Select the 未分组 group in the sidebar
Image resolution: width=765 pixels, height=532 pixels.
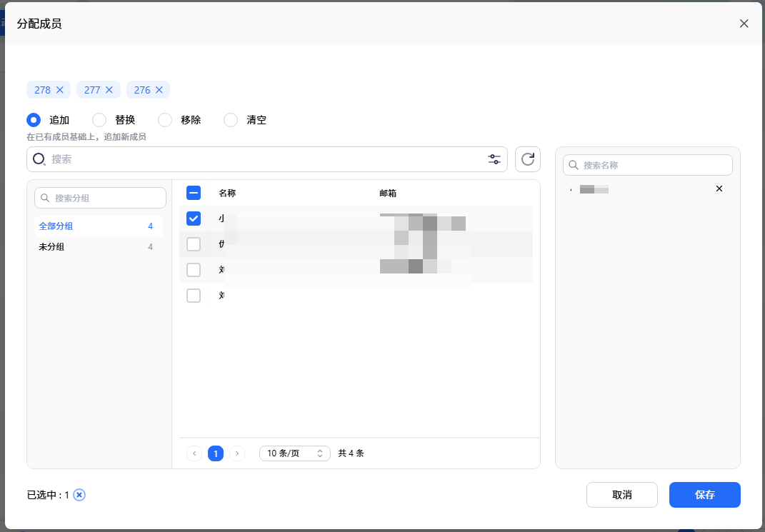(x=53, y=245)
